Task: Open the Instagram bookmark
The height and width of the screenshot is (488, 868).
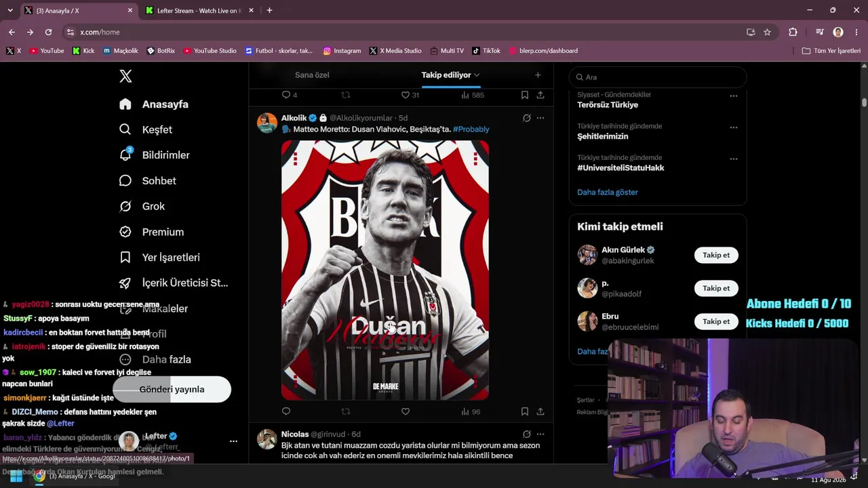Action: pyautogui.click(x=342, y=51)
